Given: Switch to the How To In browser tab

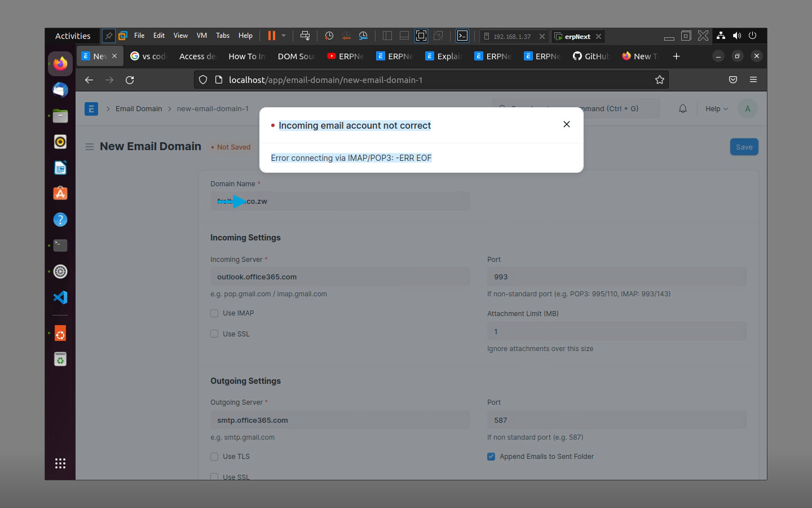Looking at the screenshot, I should coord(246,56).
